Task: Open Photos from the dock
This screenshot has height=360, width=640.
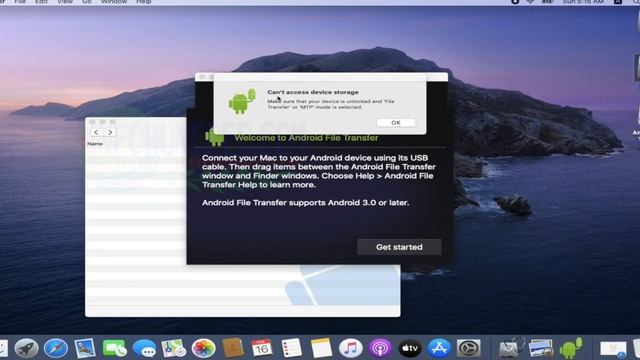Action: coord(203,349)
